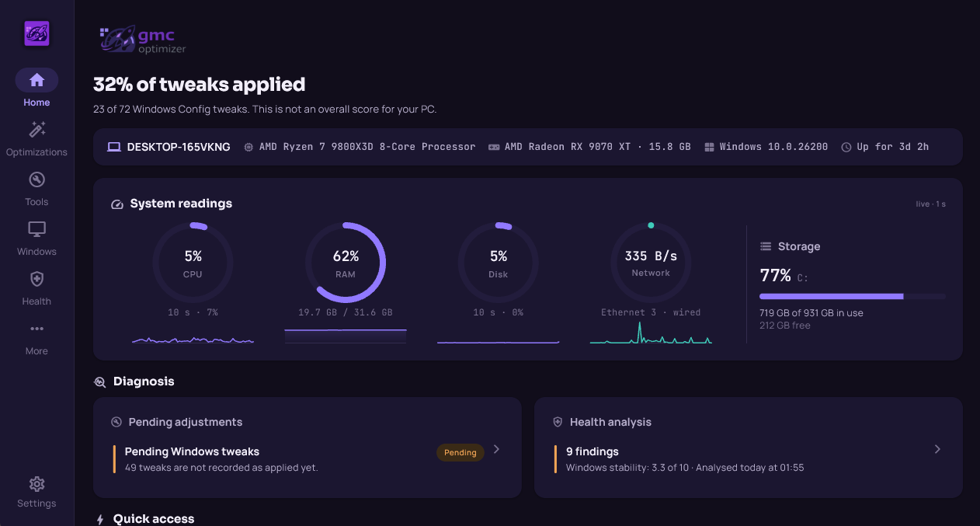Click the CPU history sparkline
This screenshot has height=526, width=980.
pos(193,340)
